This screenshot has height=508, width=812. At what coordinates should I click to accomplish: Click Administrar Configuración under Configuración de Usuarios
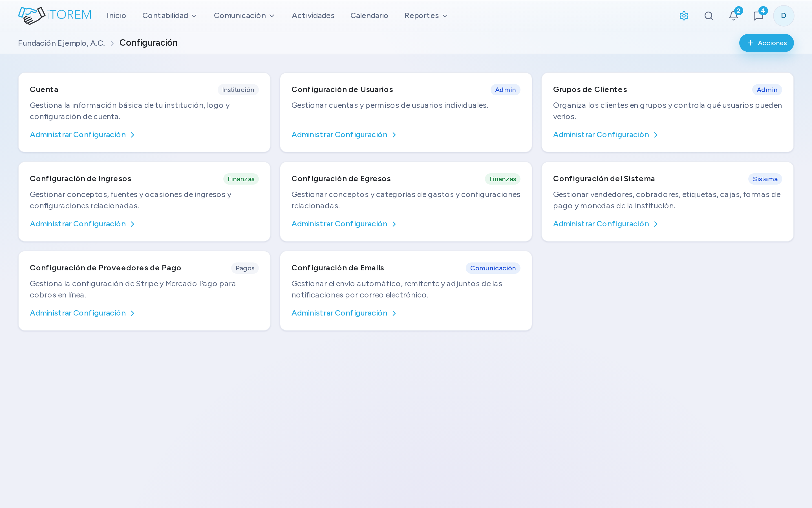tap(344, 135)
